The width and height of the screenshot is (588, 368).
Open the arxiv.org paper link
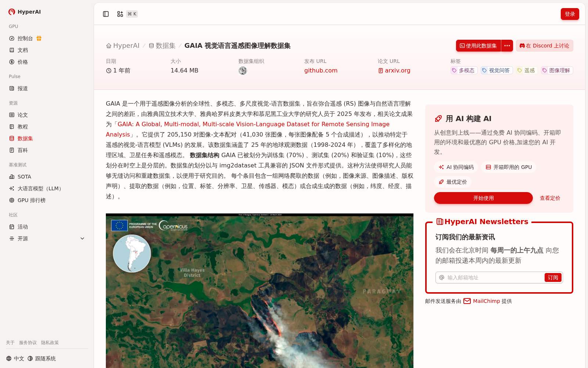[x=394, y=71]
